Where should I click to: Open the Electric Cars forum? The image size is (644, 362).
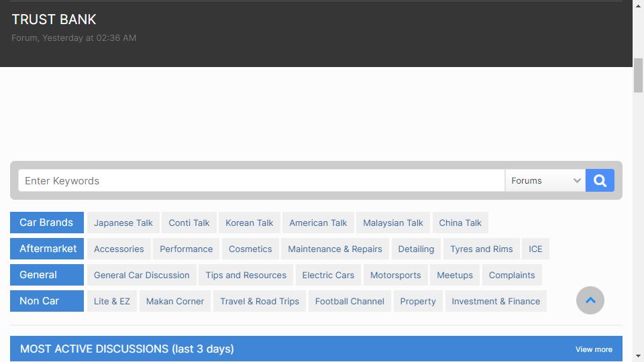coord(328,275)
